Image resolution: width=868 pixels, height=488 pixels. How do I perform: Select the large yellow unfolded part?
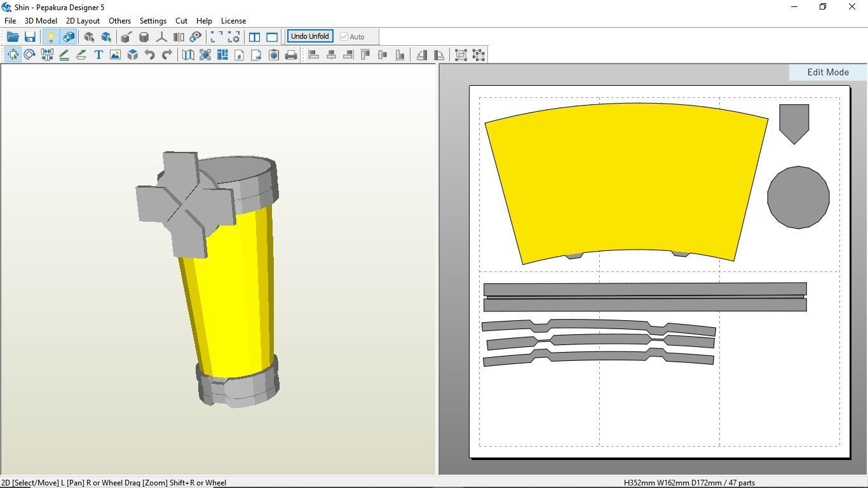click(x=626, y=181)
